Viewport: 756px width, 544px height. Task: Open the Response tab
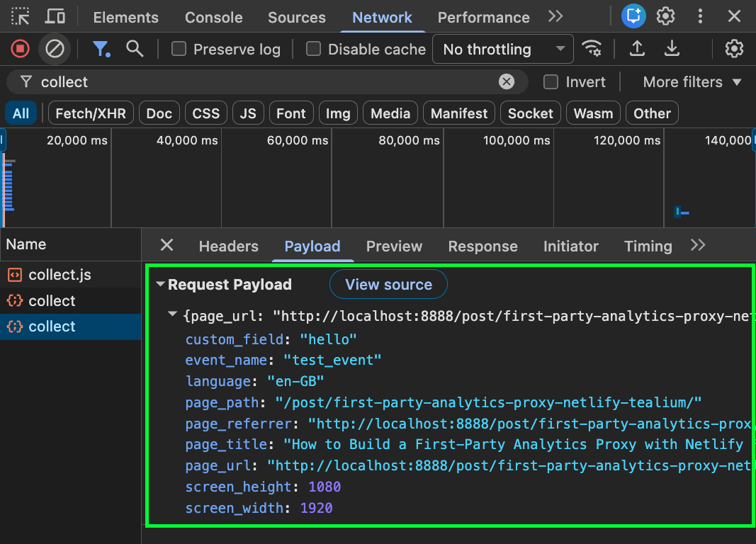click(x=483, y=246)
